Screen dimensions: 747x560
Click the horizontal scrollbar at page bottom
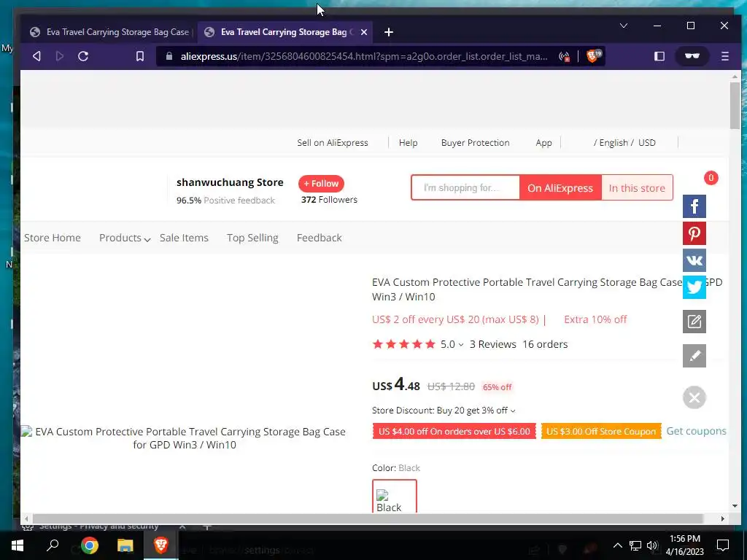368,518
